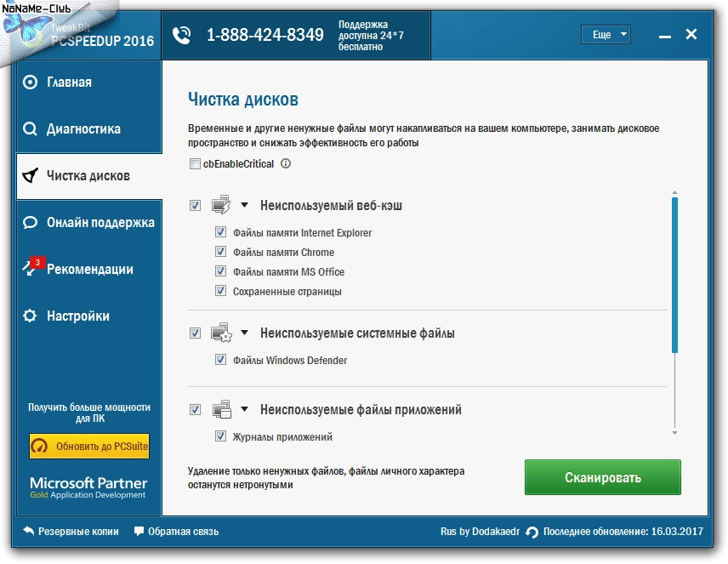Collapse the Неиспользуемые системные файлы arrow

point(244,333)
